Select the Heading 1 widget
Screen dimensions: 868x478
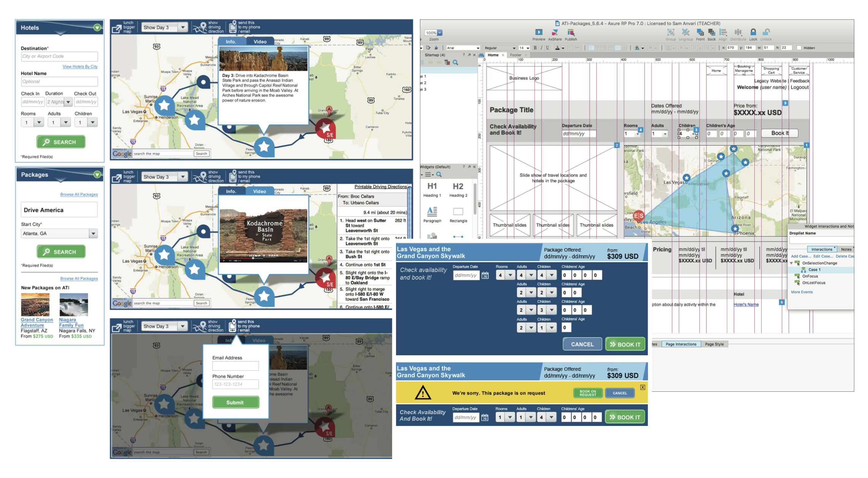432,190
